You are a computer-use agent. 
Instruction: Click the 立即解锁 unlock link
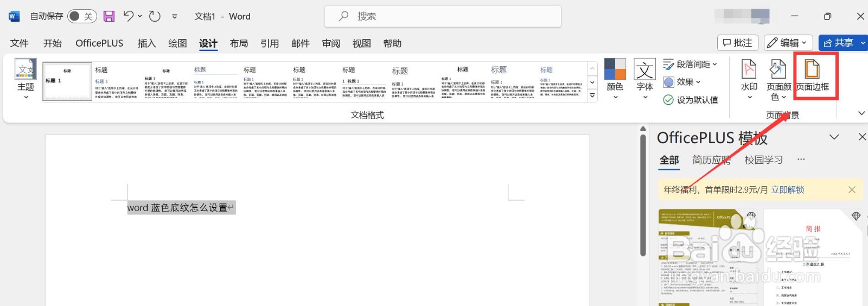[788, 190]
